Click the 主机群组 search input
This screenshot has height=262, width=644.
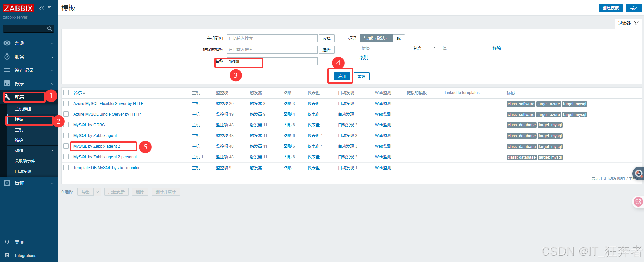point(272,38)
